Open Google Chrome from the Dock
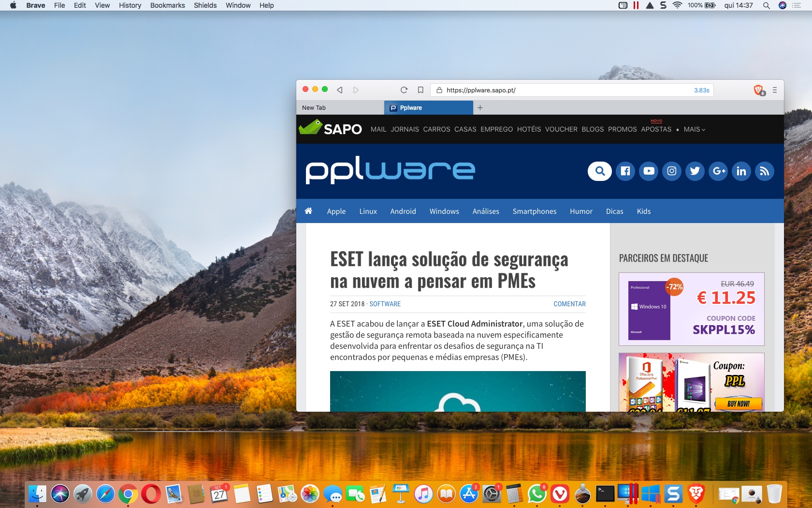 point(128,494)
